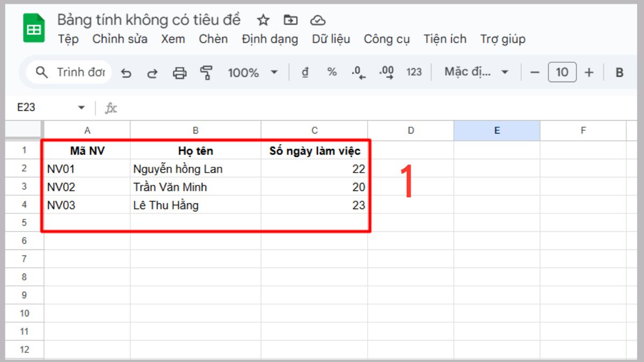Open the Dữ liệu menu
This screenshot has width=644, height=362.
pos(330,39)
